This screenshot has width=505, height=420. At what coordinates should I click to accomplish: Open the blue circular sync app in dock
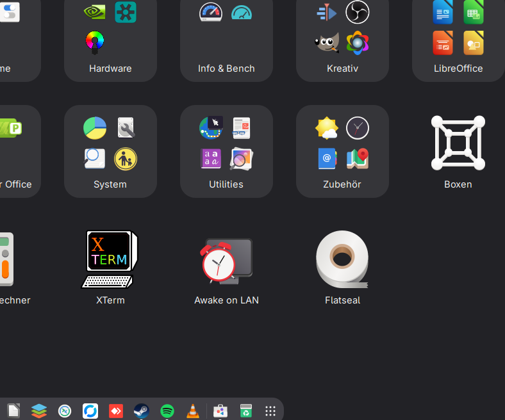tap(90, 411)
